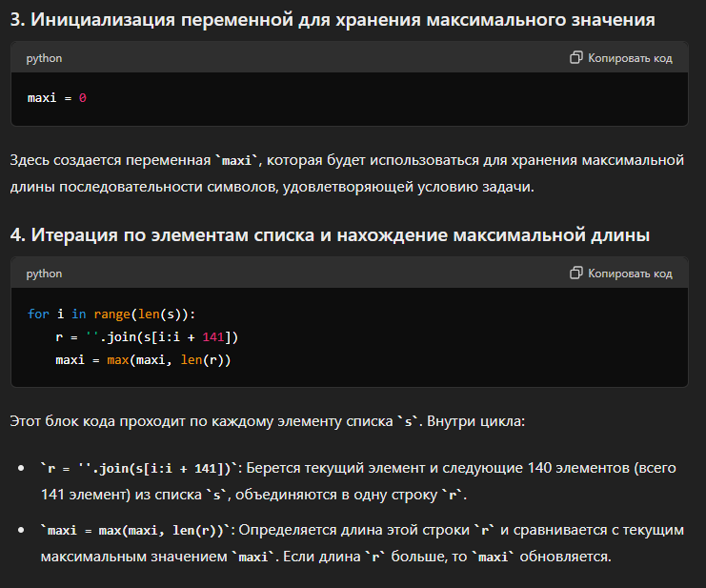Click heading '4. Итерация по элементам списка'
Screen dimensions: 706x588
330,234
